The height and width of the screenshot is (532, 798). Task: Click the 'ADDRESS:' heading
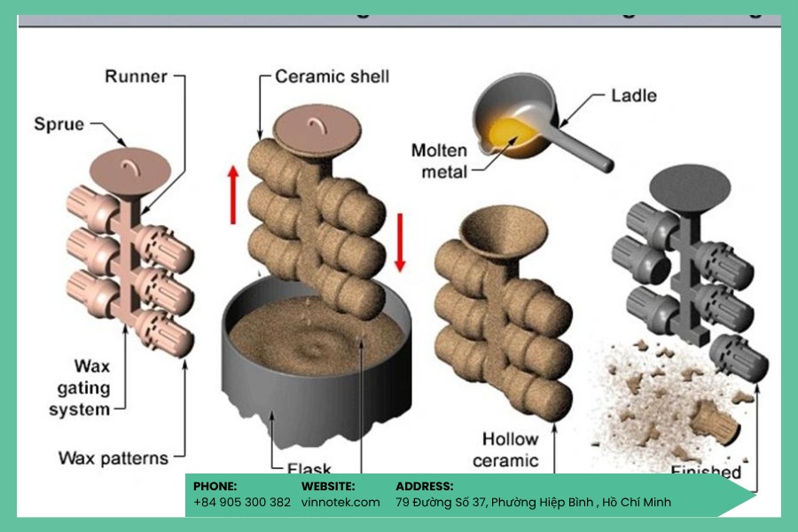(x=425, y=486)
